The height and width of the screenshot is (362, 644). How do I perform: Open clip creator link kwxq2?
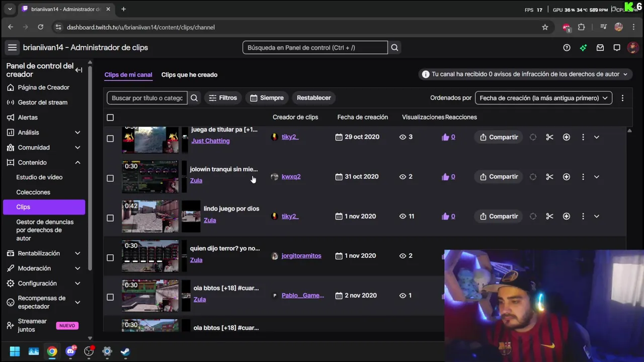point(291,176)
